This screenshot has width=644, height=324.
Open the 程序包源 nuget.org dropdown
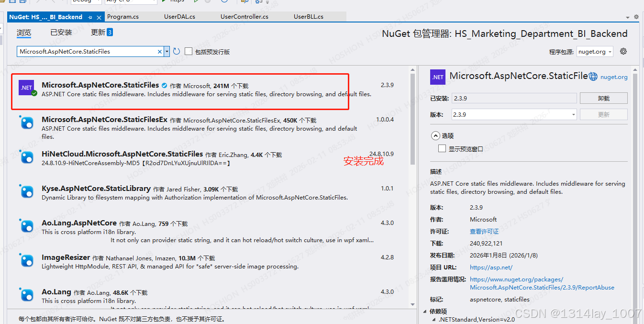pos(595,52)
